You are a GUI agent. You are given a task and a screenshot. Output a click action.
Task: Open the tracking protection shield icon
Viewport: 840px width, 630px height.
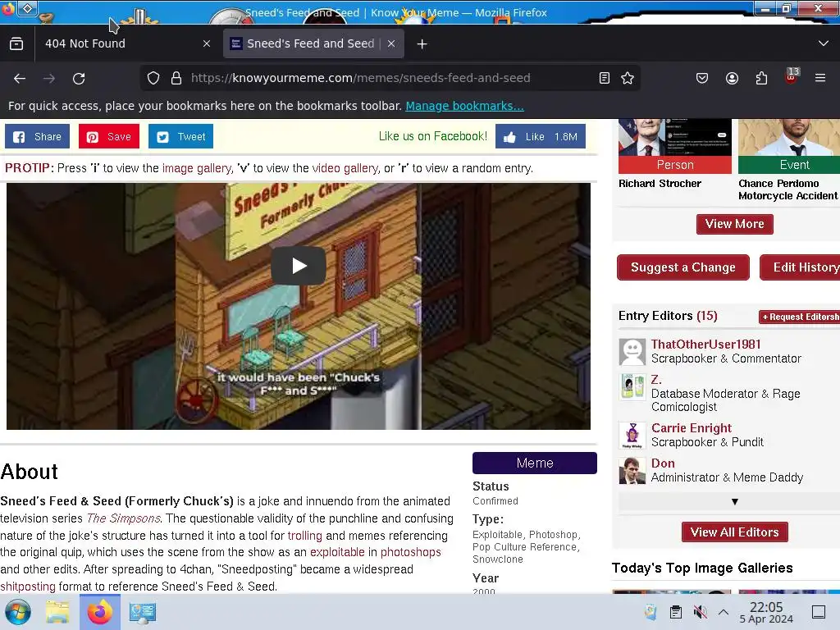click(153, 78)
